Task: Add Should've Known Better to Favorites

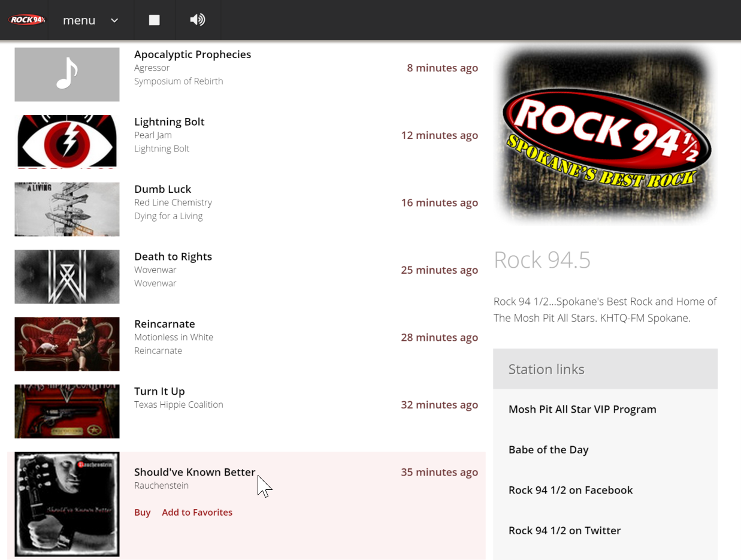Action: coord(197,513)
